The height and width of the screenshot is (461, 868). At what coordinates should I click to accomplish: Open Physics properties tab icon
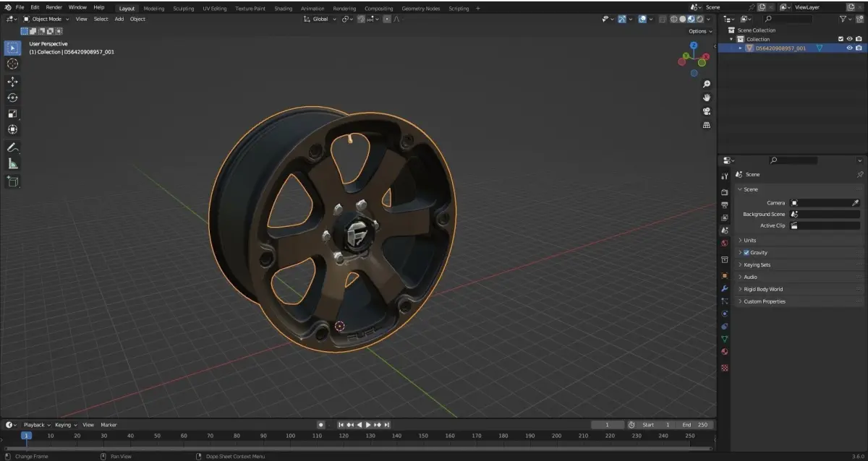tap(725, 314)
